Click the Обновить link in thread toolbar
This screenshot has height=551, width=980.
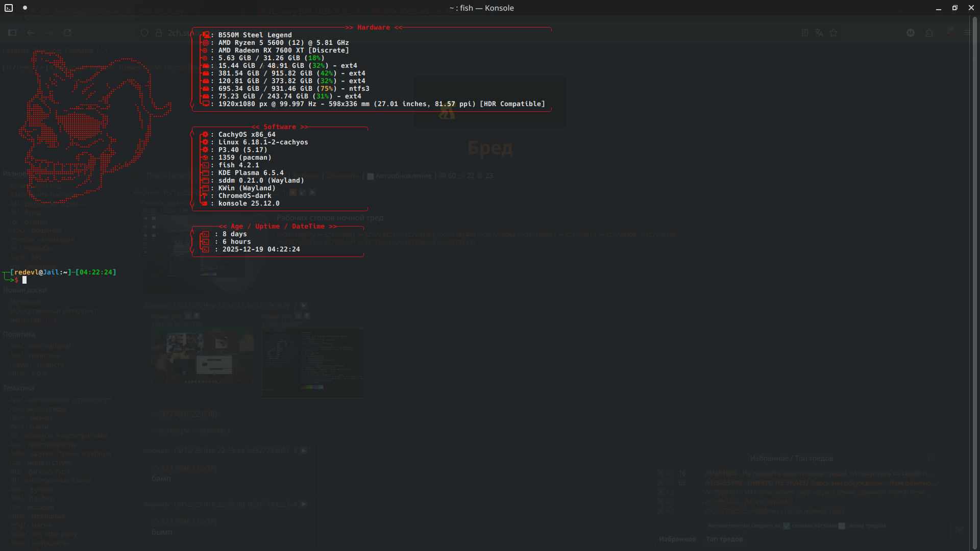coord(343,176)
